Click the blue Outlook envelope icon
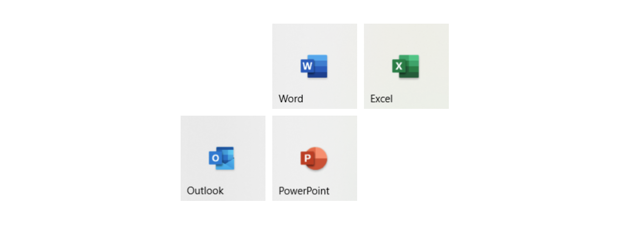The width and height of the screenshot is (644, 230). coord(222,158)
